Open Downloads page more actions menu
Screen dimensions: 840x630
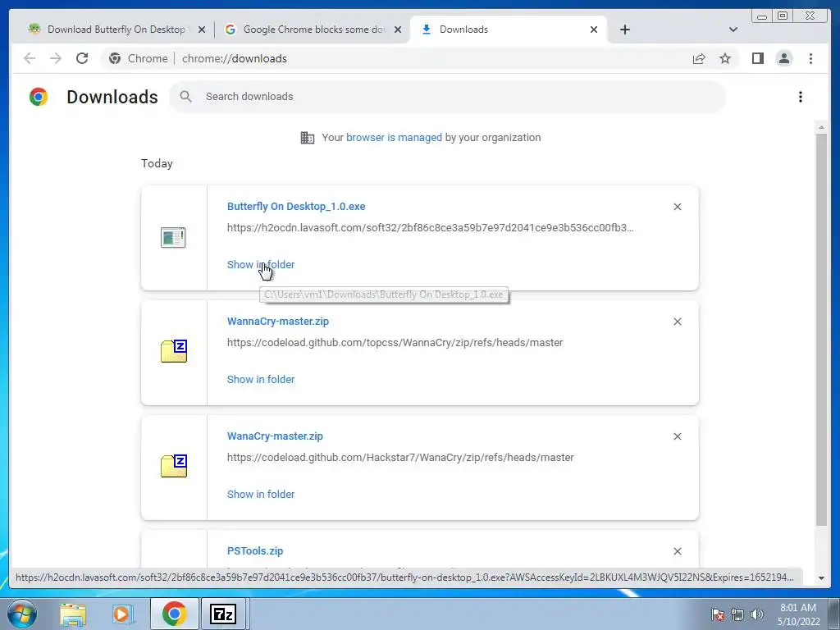(x=801, y=97)
